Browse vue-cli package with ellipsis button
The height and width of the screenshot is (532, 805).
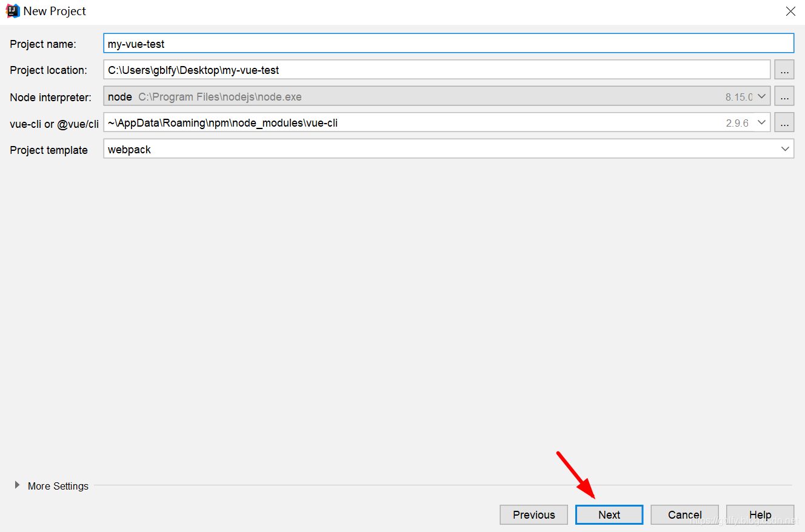coord(784,122)
